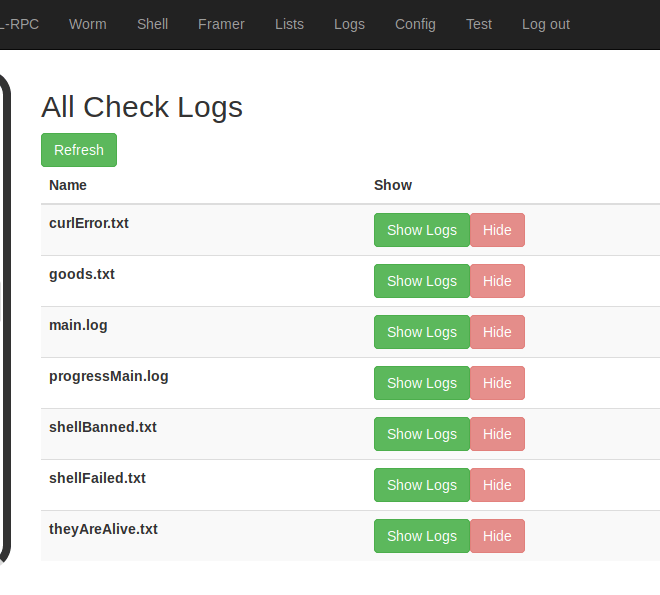Hide the shellFailed.txt logs
The width and height of the screenshot is (660, 595).
pyautogui.click(x=497, y=485)
